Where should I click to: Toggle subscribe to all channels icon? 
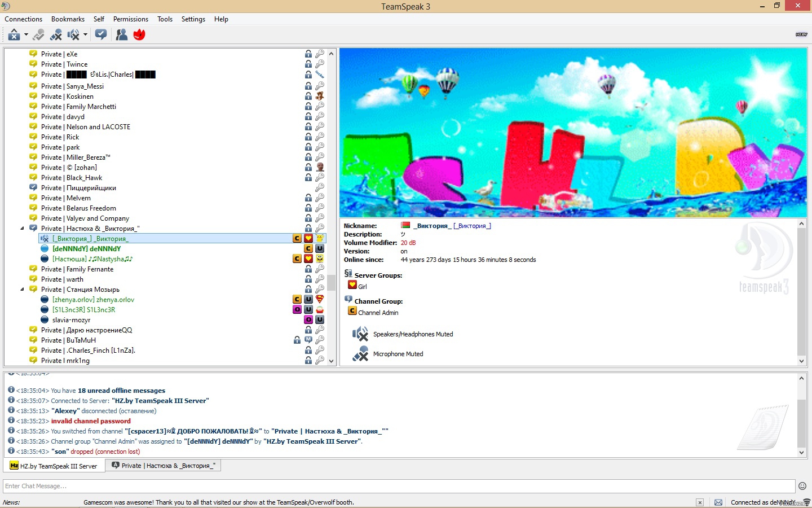[101, 35]
